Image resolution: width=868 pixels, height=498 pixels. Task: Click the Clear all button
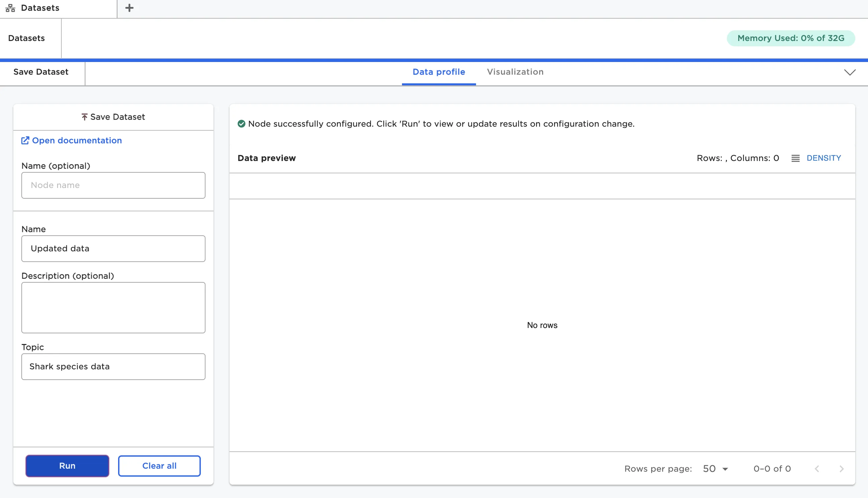click(159, 466)
